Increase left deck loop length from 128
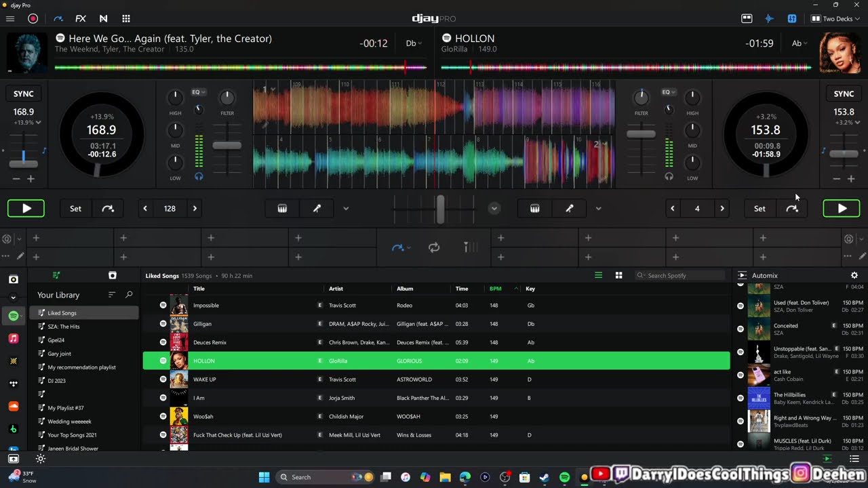The width and height of the screenshot is (868, 488). pyautogui.click(x=195, y=209)
